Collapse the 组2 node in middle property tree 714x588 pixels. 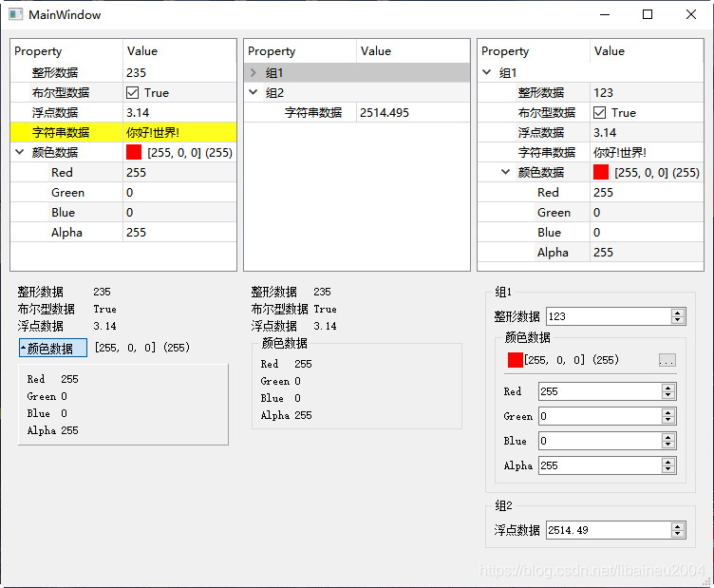tap(254, 92)
